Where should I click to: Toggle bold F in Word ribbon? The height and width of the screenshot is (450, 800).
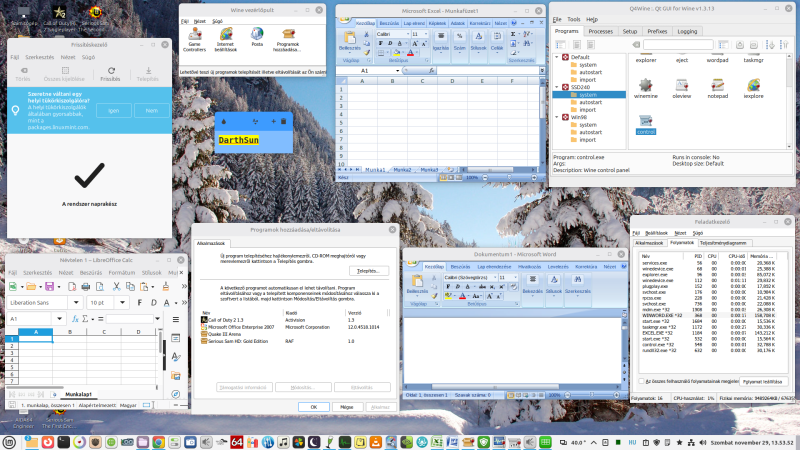point(448,287)
